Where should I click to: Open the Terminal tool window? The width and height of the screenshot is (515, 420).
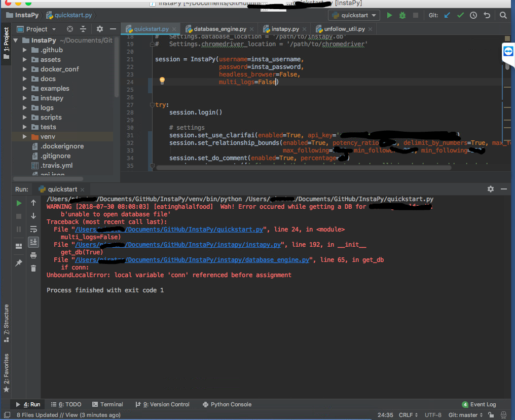pos(107,404)
